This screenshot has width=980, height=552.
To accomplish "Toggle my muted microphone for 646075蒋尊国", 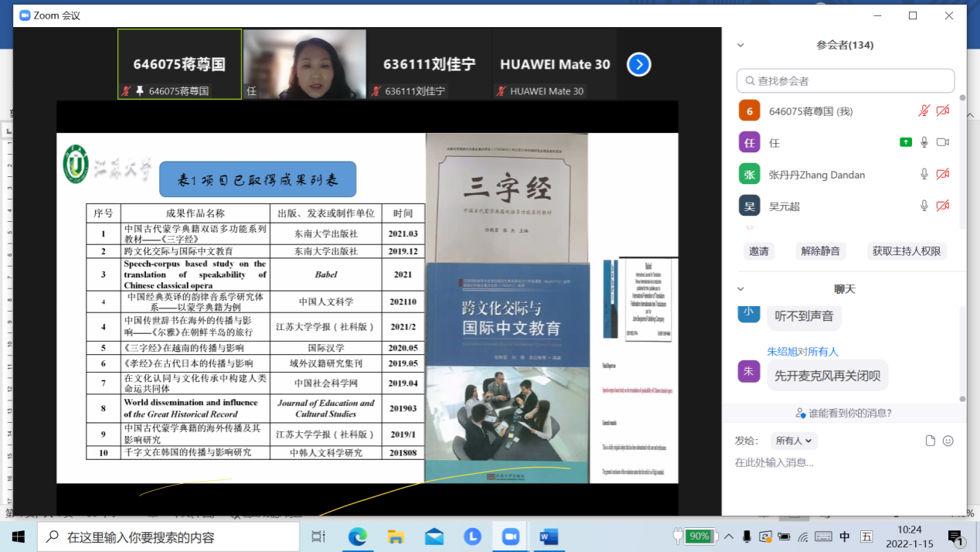I will click(924, 111).
